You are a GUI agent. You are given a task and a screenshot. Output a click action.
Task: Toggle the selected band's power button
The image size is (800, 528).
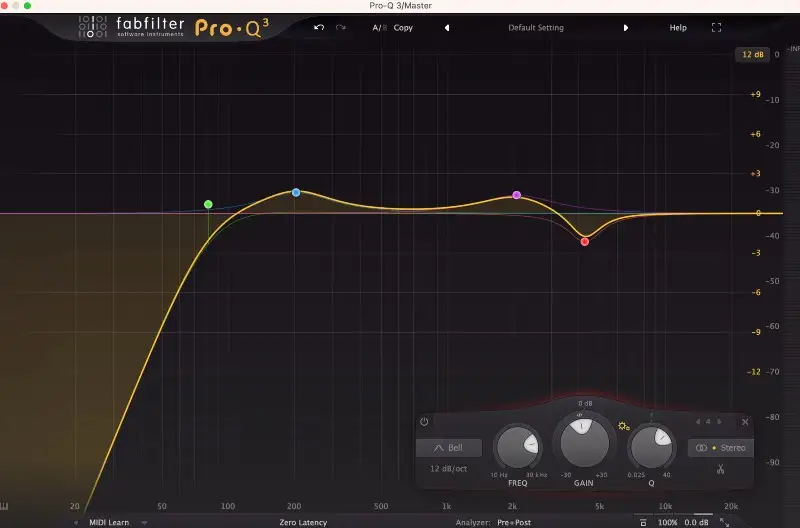[x=424, y=422]
